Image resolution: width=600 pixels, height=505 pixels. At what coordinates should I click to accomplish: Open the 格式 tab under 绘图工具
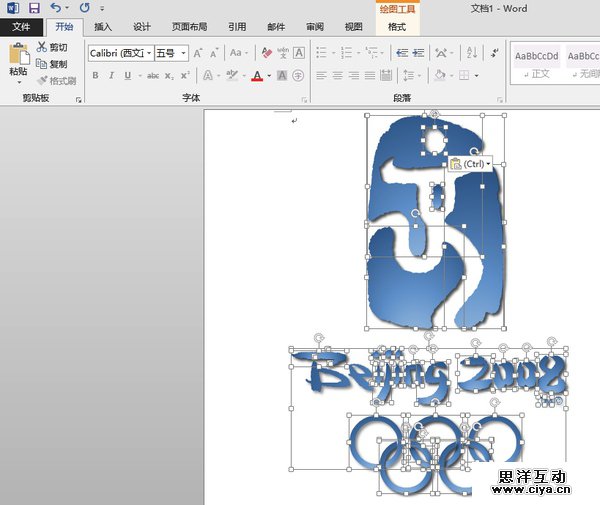click(x=396, y=27)
